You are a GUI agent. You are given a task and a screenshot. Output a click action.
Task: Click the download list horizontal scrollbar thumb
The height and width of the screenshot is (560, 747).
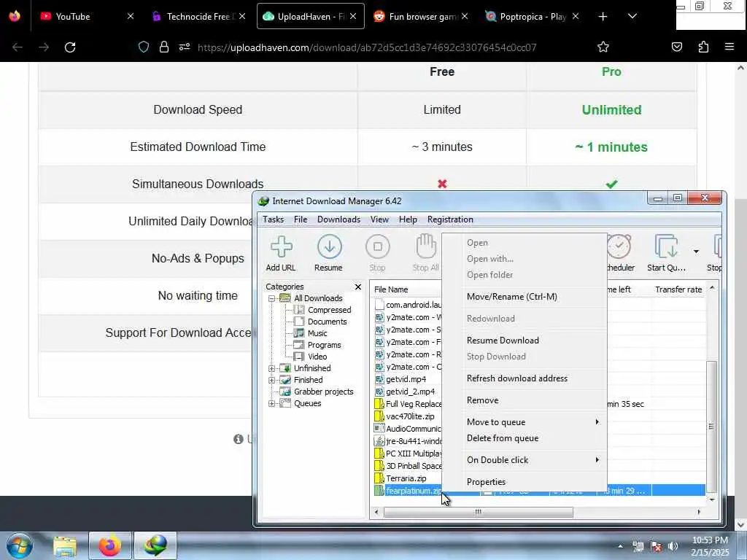tap(479, 513)
